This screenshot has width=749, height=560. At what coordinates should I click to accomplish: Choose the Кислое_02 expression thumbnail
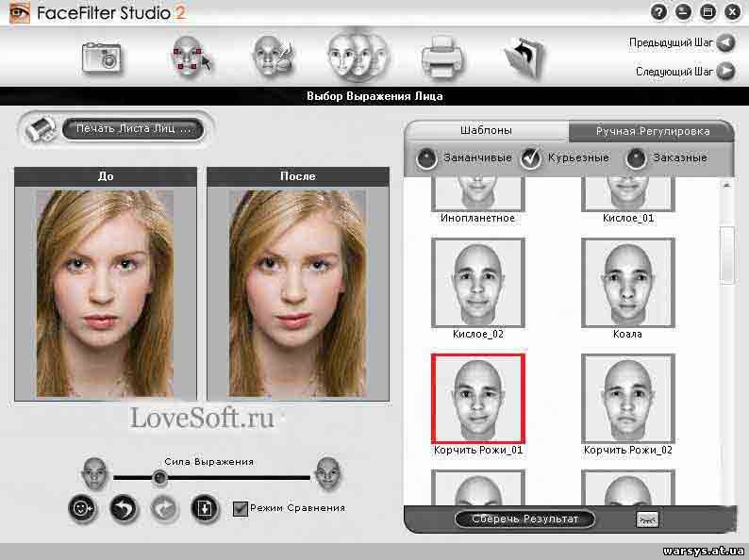(x=478, y=283)
